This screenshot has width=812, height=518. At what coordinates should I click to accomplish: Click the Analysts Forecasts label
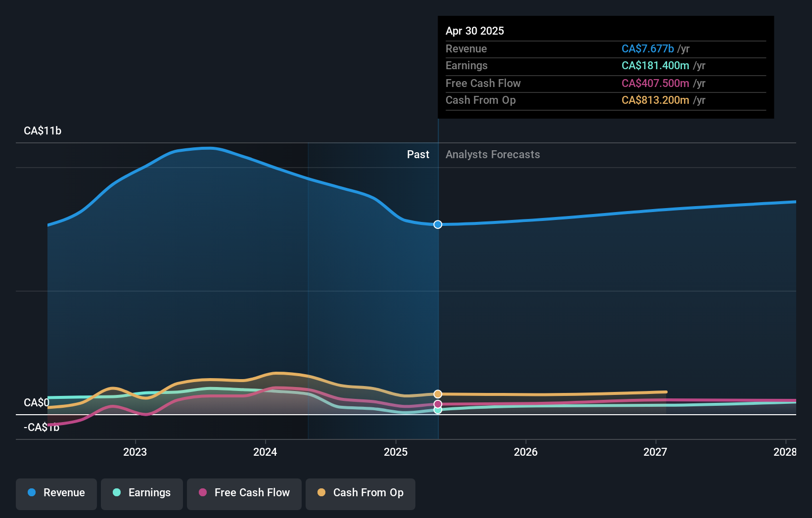[x=493, y=155]
